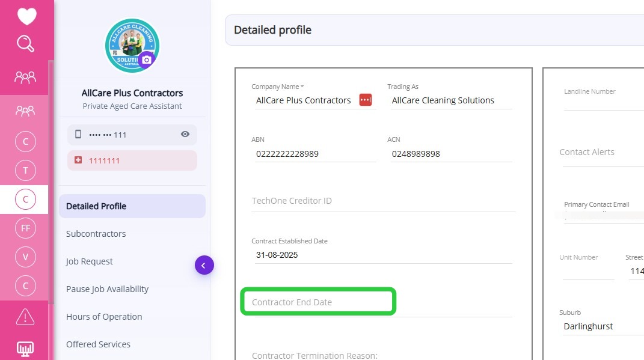Open the Subcontractors section
This screenshot has height=360, width=644.
96,234
